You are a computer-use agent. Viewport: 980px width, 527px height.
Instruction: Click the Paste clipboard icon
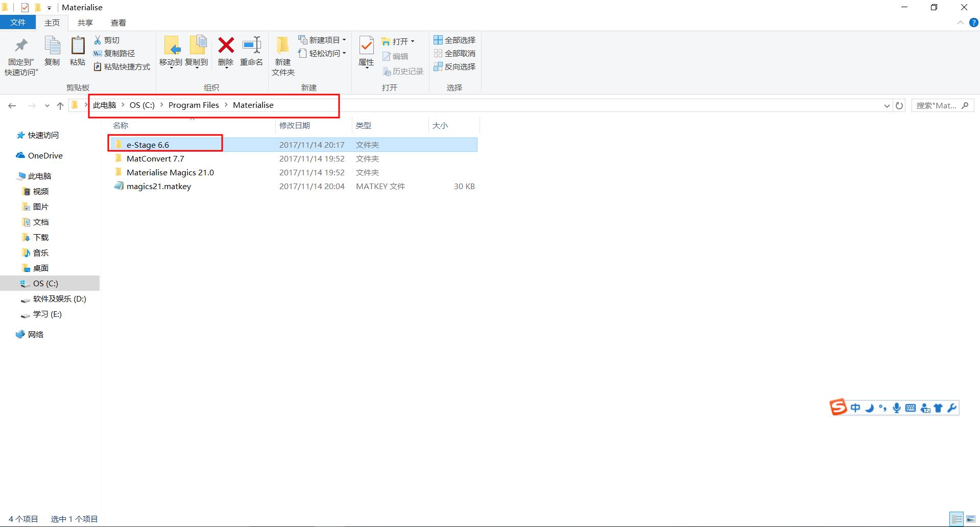78,46
